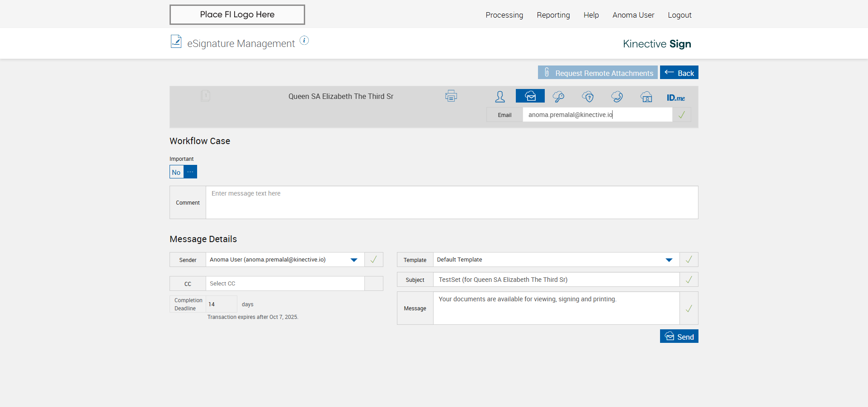The width and height of the screenshot is (868, 407).
Task: Send the eSignature request
Action: tap(679, 336)
